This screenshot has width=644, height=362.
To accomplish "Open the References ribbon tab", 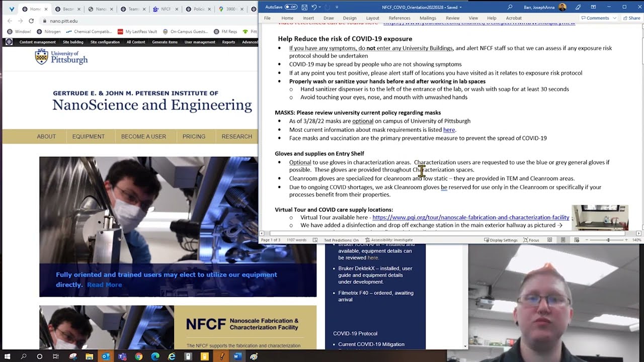I will coord(399,18).
